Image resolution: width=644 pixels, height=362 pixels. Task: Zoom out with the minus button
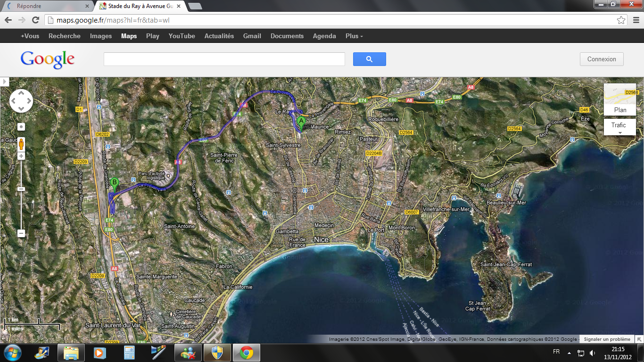[21, 233]
